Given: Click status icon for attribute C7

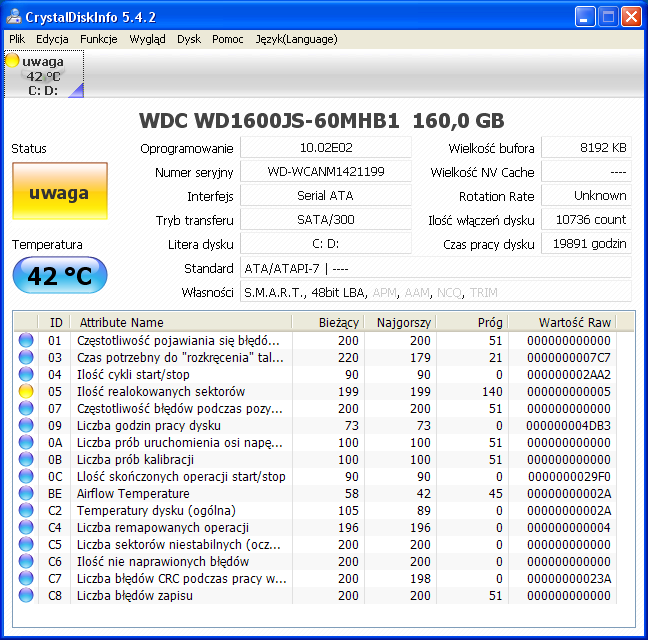Looking at the screenshot, I should click(x=26, y=578).
